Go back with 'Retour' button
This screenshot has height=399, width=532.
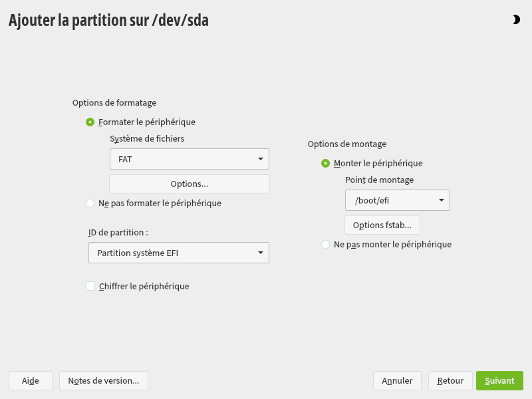pyautogui.click(x=450, y=381)
